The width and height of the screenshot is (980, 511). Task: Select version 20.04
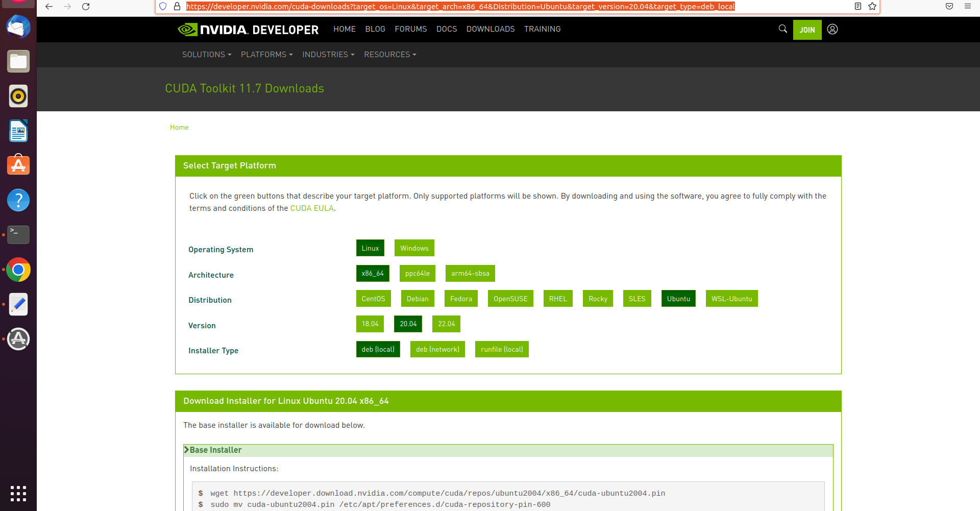click(408, 324)
